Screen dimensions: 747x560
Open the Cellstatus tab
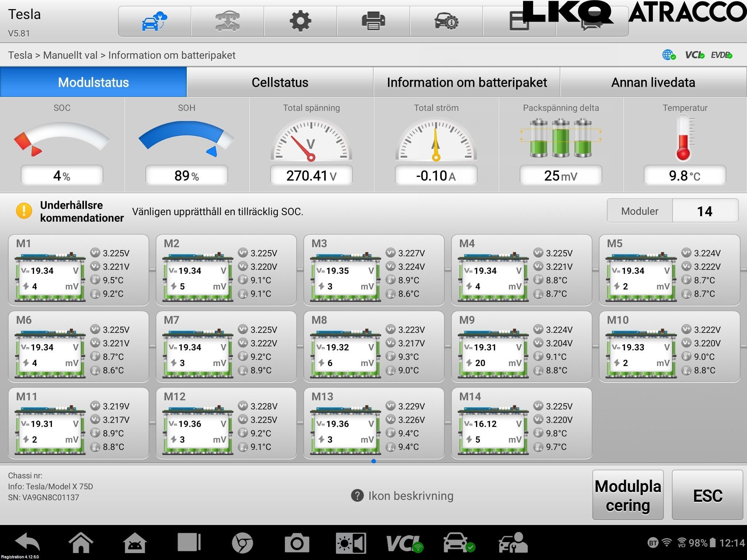point(280,82)
